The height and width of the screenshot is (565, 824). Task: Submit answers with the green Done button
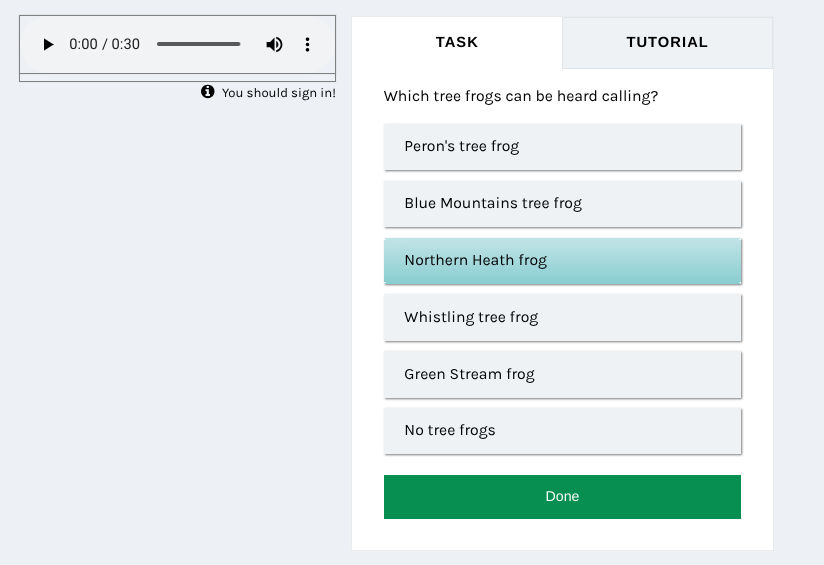click(x=562, y=497)
